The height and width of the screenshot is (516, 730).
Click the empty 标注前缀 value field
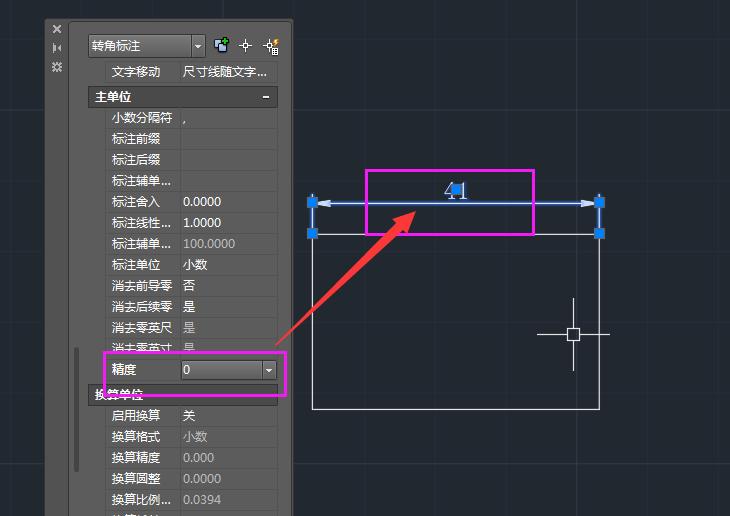[x=229, y=139]
